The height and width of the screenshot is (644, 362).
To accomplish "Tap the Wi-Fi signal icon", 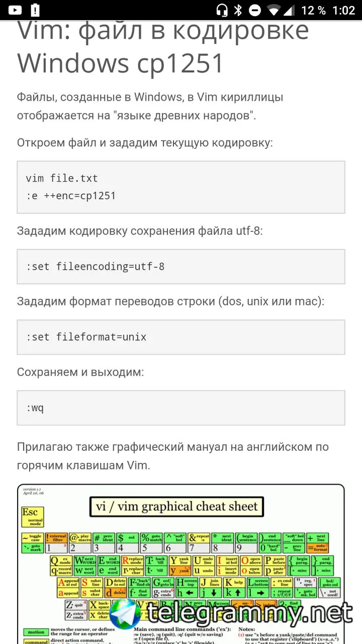I will [273, 10].
